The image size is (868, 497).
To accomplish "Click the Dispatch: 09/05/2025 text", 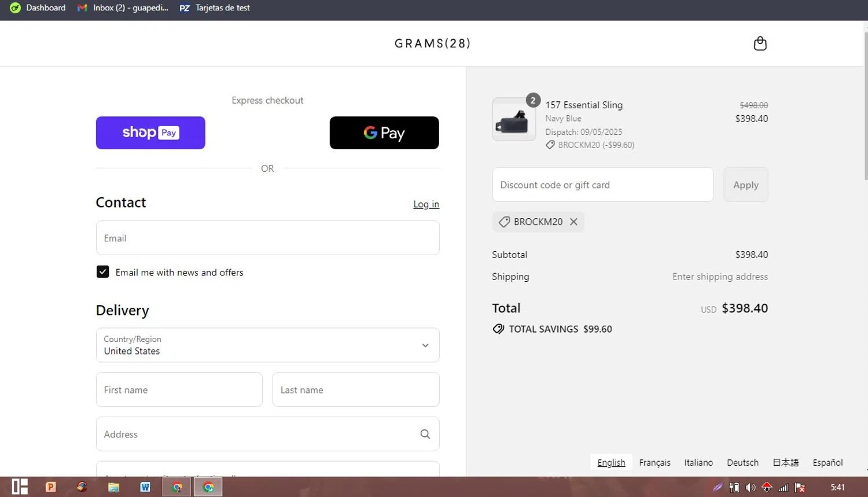I will click(x=583, y=132).
